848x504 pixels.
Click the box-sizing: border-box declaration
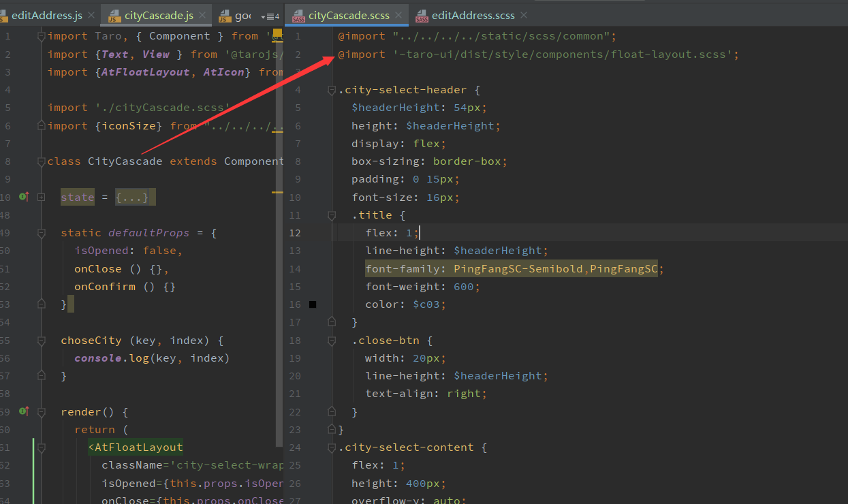pos(430,161)
